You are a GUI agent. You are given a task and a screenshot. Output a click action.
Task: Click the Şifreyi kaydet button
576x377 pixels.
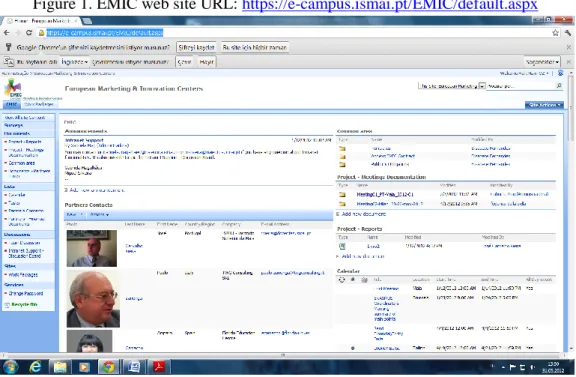coord(196,47)
